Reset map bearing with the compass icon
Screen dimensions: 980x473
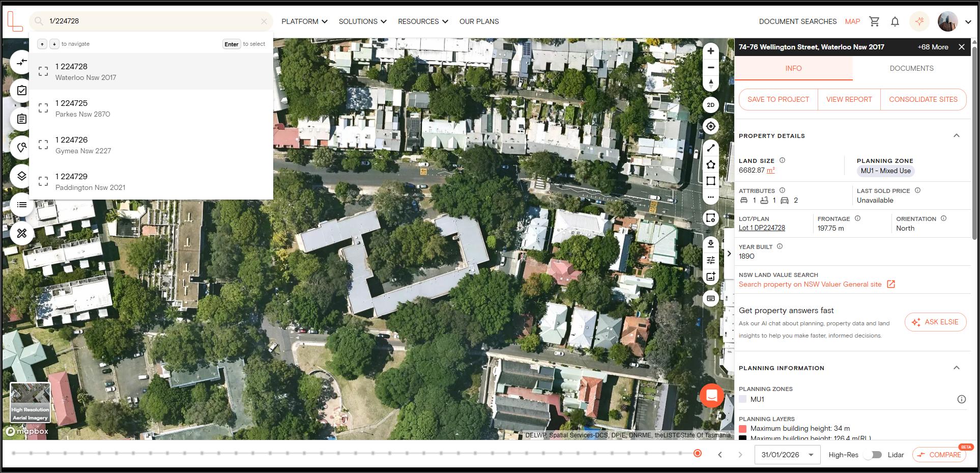pos(711,83)
